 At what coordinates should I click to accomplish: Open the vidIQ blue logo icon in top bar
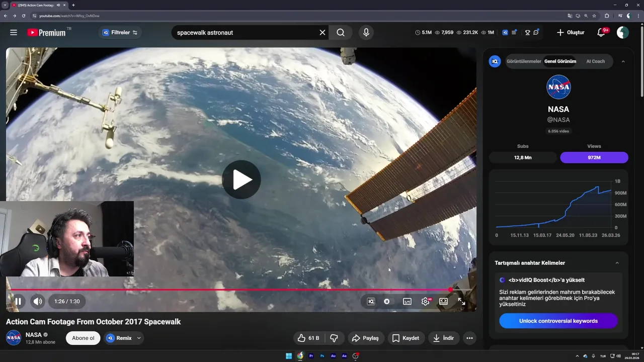coord(505,33)
